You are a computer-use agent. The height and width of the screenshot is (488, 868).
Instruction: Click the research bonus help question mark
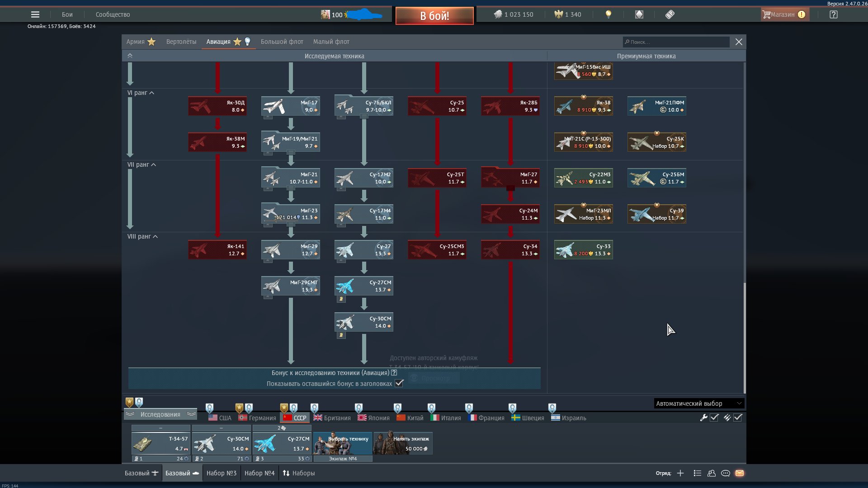click(394, 373)
